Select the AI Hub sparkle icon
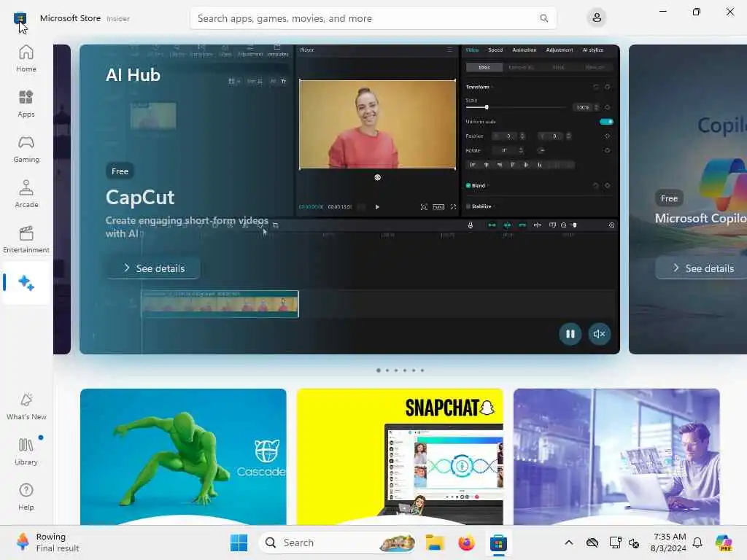This screenshot has height=560, width=747. (26, 283)
